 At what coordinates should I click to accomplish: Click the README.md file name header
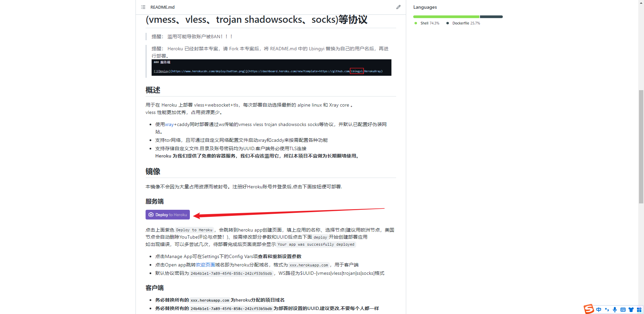162,7
